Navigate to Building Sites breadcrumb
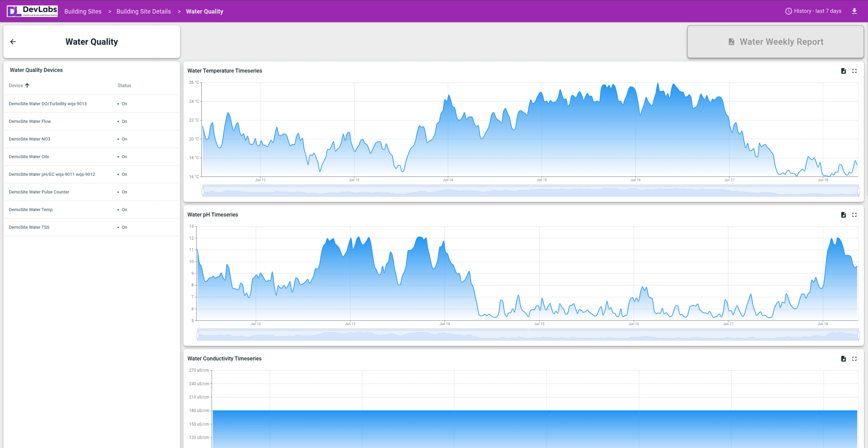868x448 pixels. click(83, 12)
